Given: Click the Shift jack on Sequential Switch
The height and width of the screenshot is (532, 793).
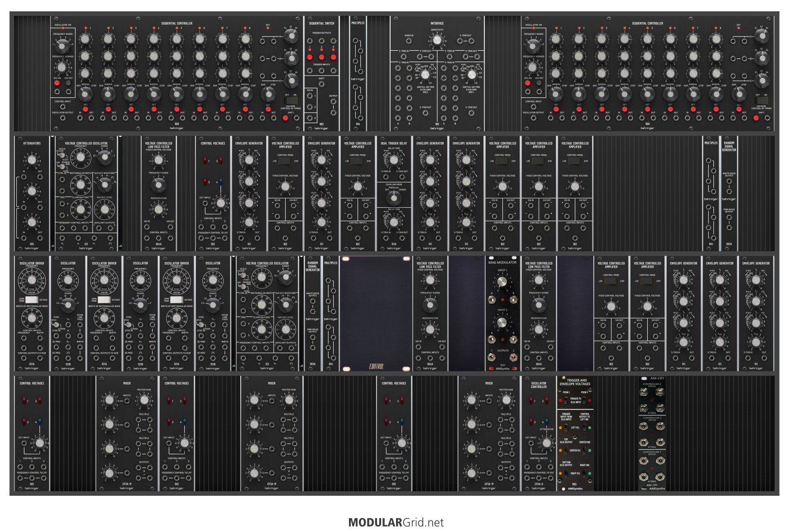Looking at the screenshot, I should pyautogui.click(x=321, y=84).
